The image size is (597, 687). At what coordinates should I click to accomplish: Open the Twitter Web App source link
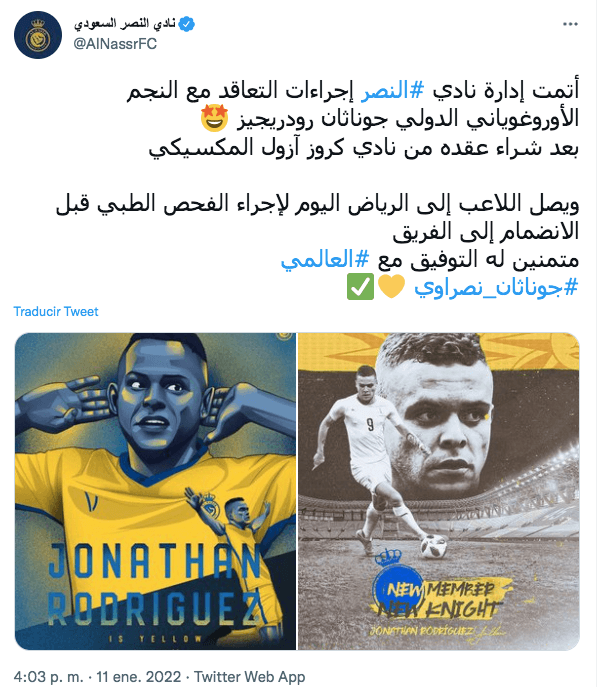(250, 676)
